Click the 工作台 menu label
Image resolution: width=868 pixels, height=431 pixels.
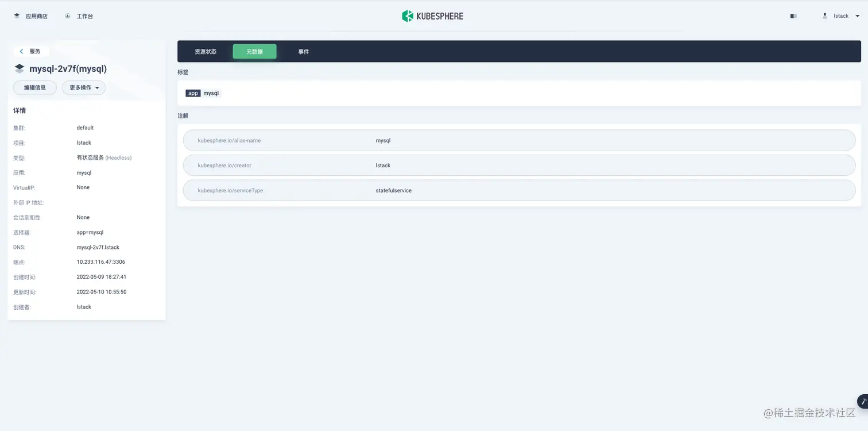85,16
